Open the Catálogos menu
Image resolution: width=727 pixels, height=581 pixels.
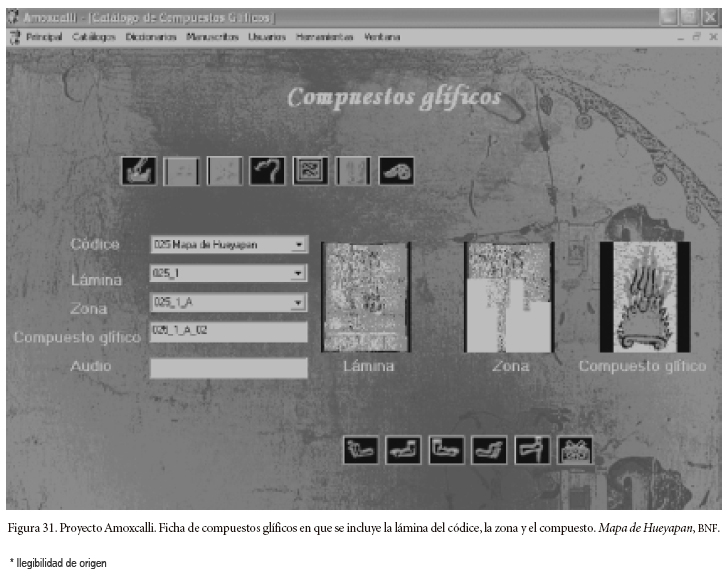click(x=94, y=37)
